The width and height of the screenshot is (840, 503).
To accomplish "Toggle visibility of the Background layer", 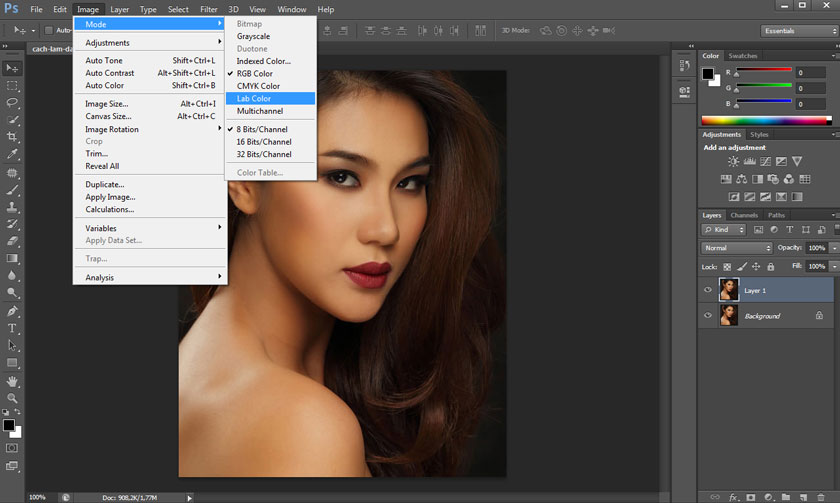I will click(708, 316).
